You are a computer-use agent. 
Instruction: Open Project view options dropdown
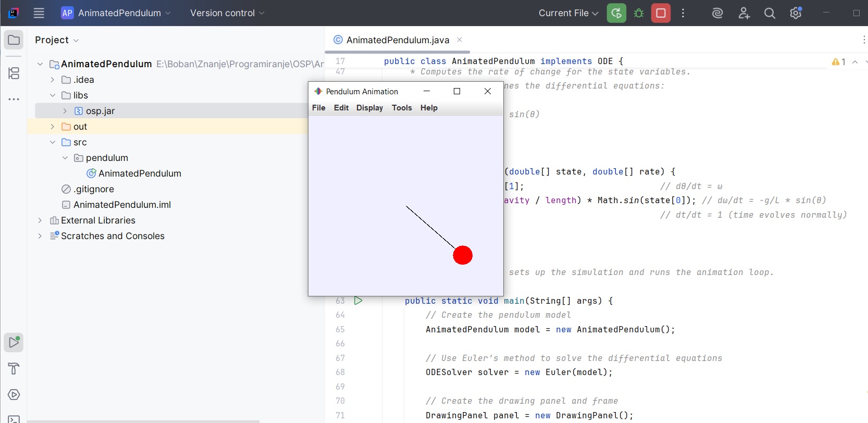pyautogui.click(x=57, y=40)
